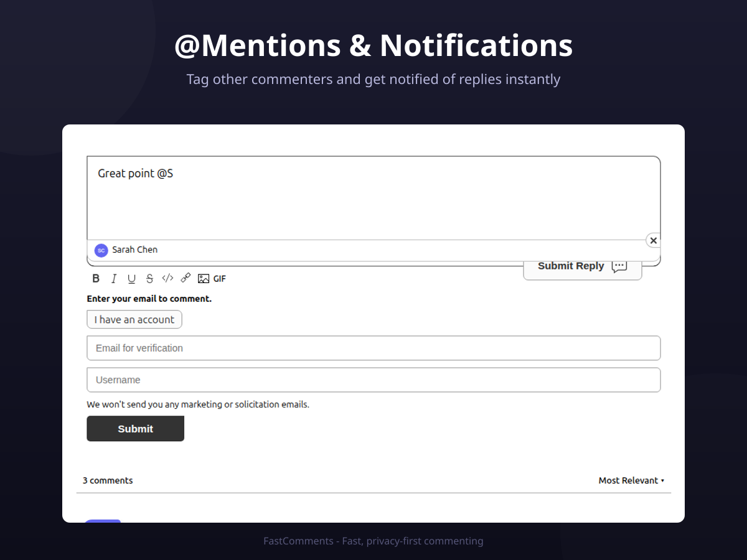The width and height of the screenshot is (747, 560).
Task: Open the GIF picker
Action: [220, 279]
